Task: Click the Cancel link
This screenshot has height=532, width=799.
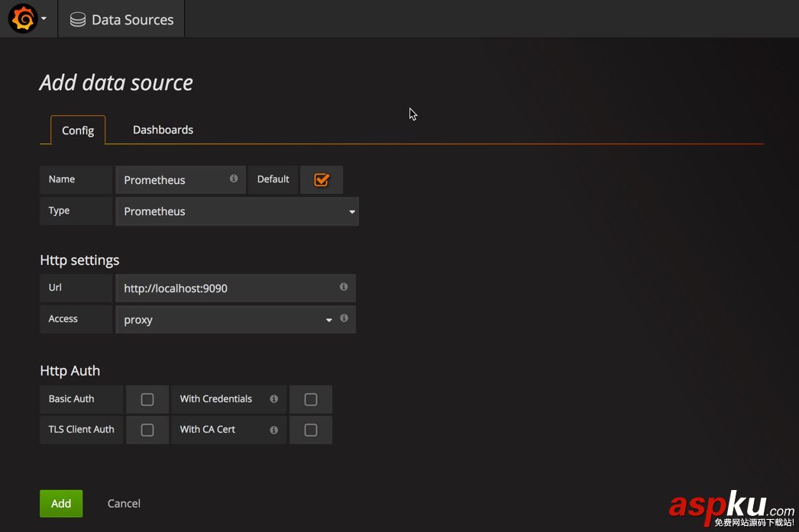Action: (x=124, y=504)
